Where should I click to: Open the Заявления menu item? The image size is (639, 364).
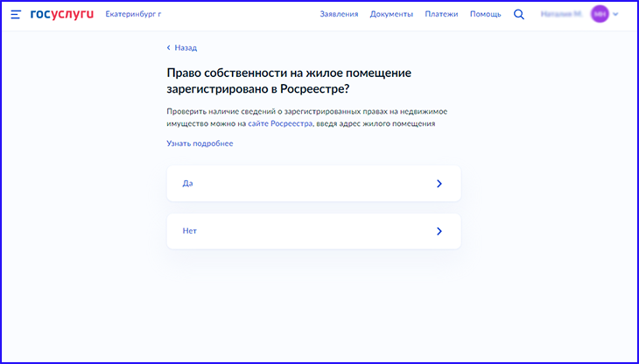(x=339, y=14)
